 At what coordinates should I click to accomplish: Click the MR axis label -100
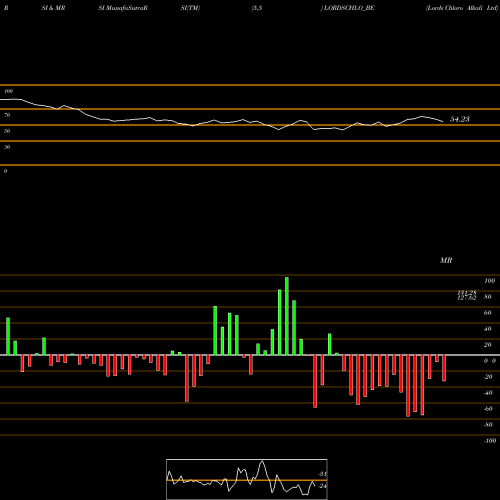490,441
